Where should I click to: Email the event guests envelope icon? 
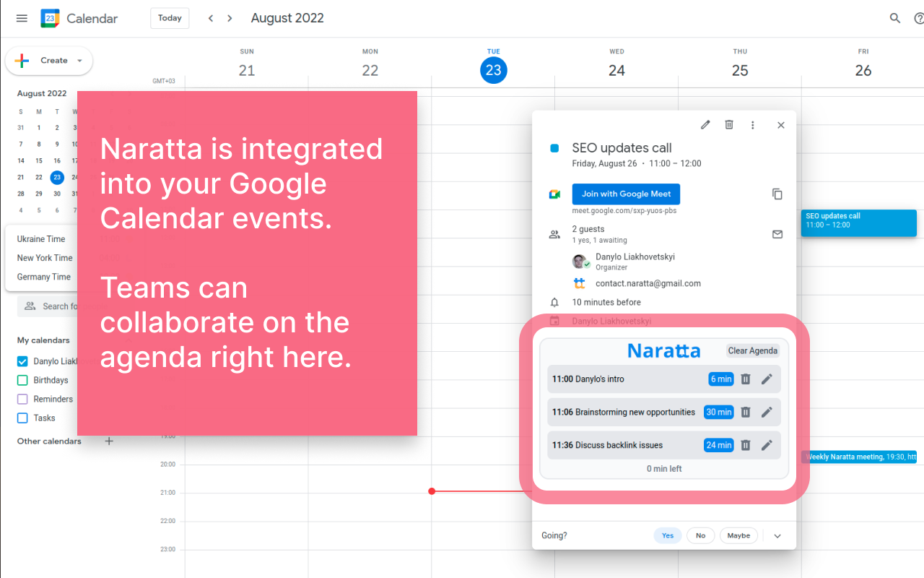(x=777, y=234)
